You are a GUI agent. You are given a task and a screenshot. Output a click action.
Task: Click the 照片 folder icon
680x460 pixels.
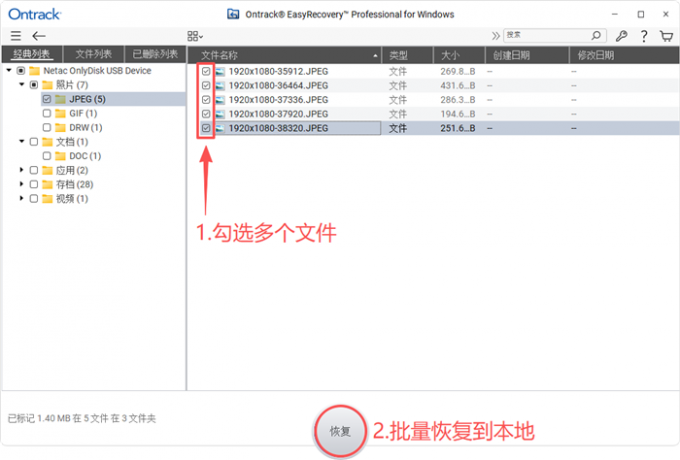[x=47, y=85]
